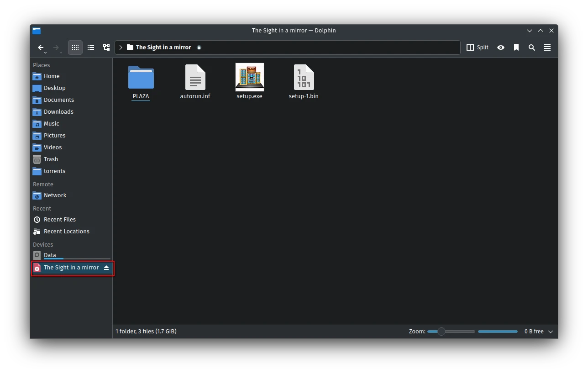The width and height of the screenshot is (588, 374).
Task: Switch to details tree view mode
Action: [106, 47]
